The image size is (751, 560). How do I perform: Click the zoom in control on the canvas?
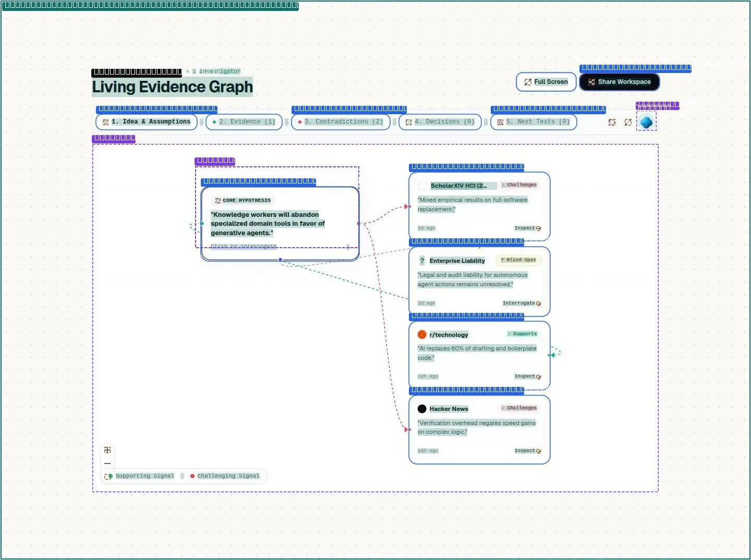(x=107, y=450)
